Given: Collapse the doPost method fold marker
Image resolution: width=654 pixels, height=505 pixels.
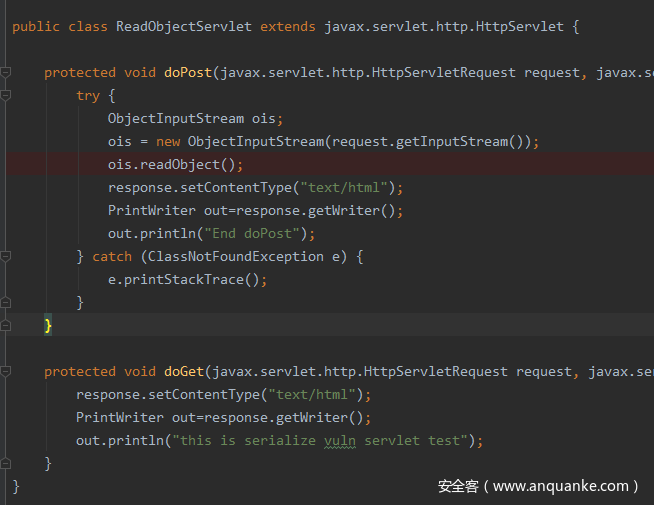Looking at the screenshot, I should (x=6, y=73).
